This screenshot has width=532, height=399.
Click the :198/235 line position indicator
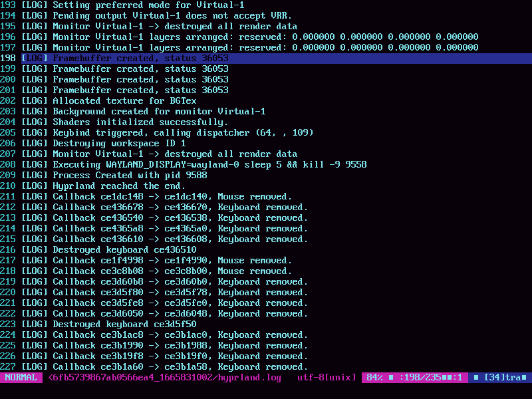420,377
